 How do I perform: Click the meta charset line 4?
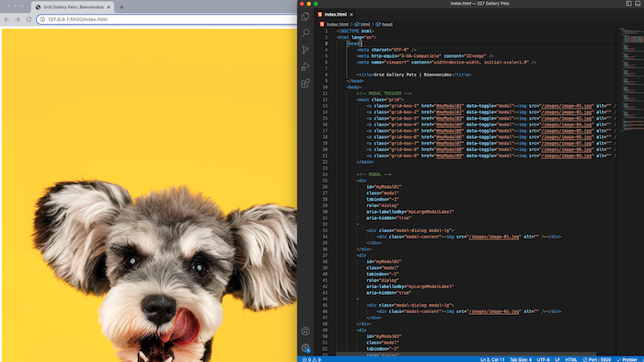(386, 50)
